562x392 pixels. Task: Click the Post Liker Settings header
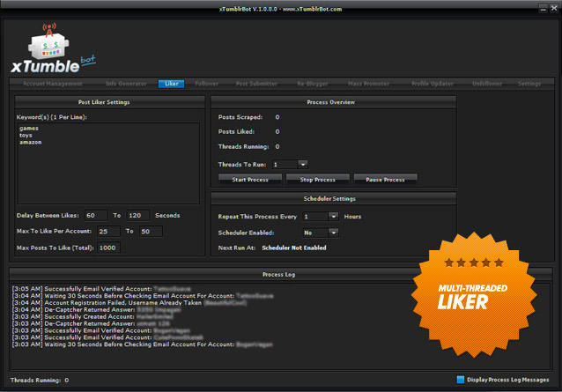tap(110, 102)
